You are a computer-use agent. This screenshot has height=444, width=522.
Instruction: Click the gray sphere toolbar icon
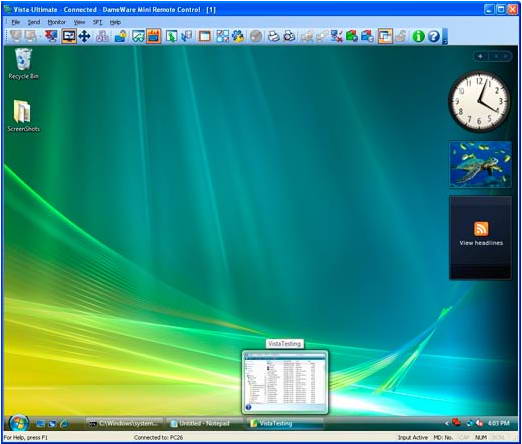[x=256, y=36]
